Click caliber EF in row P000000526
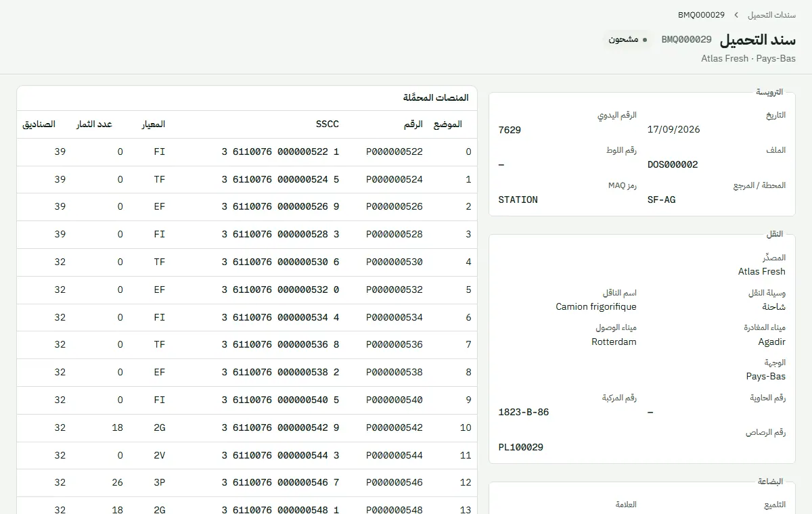This screenshot has width=812, height=514. point(159,207)
